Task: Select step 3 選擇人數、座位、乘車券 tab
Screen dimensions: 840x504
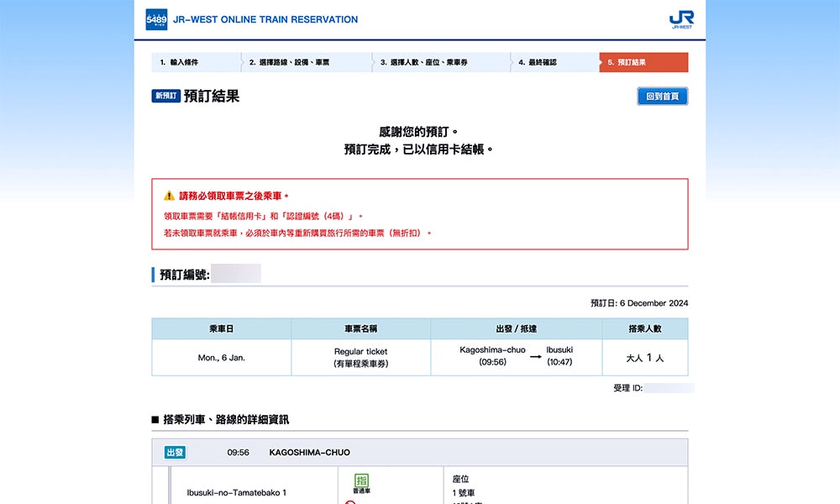Action: point(442,62)
